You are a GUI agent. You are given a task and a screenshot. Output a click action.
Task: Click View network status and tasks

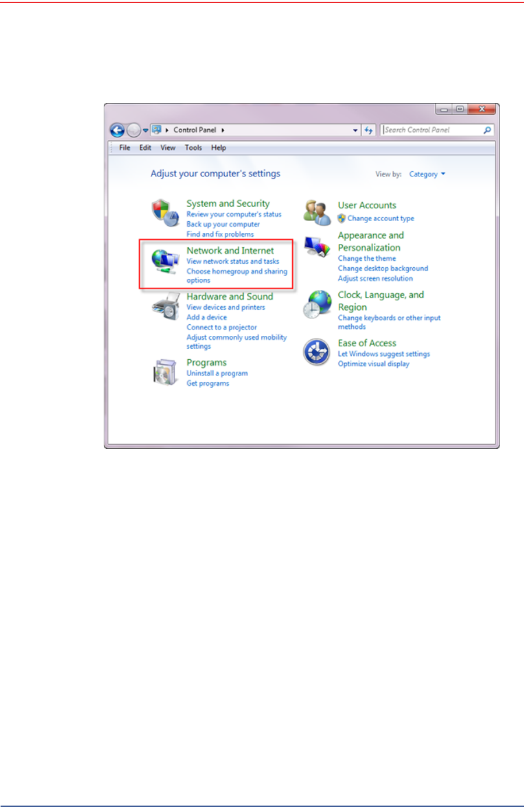(x=232, y=261)
